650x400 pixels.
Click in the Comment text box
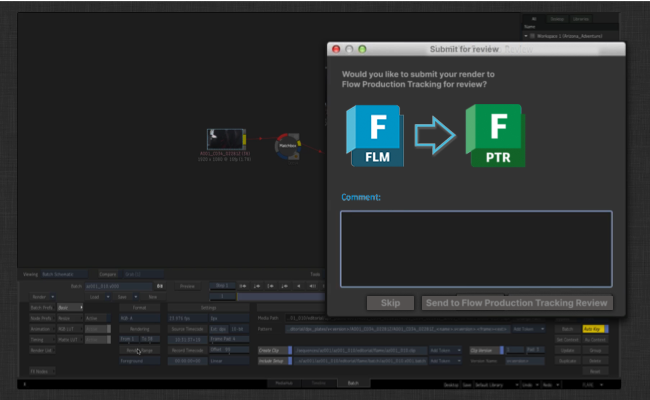(x=476, y=249)
